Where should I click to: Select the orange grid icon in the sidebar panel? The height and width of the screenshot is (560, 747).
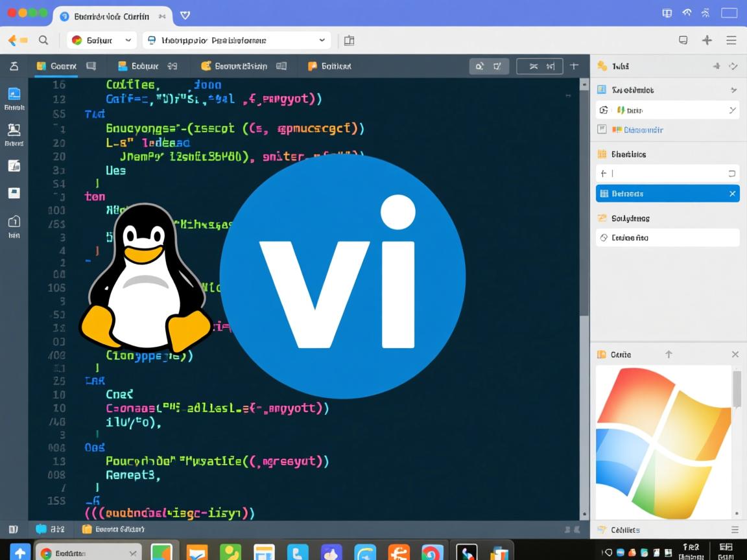coord(602,154)
